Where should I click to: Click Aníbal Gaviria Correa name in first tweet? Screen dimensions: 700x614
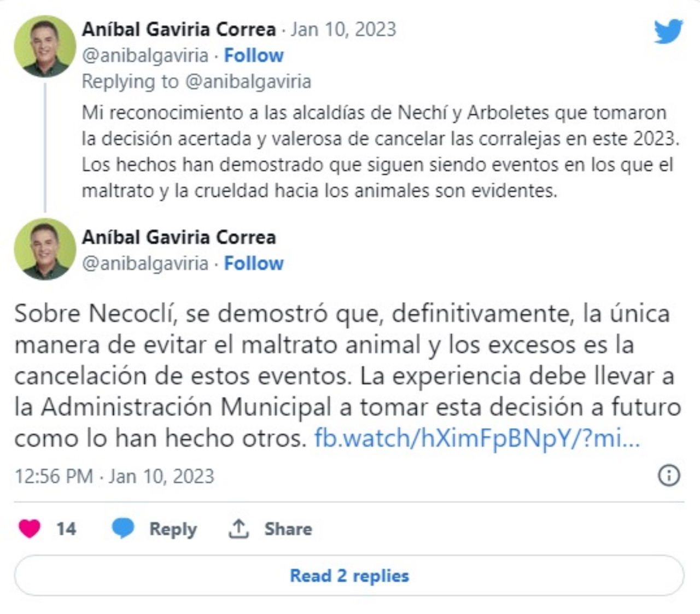[179, 29]
